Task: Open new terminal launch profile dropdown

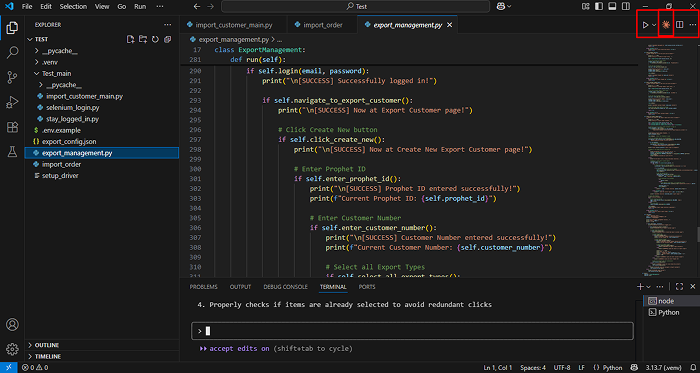Action: point(648,286)
